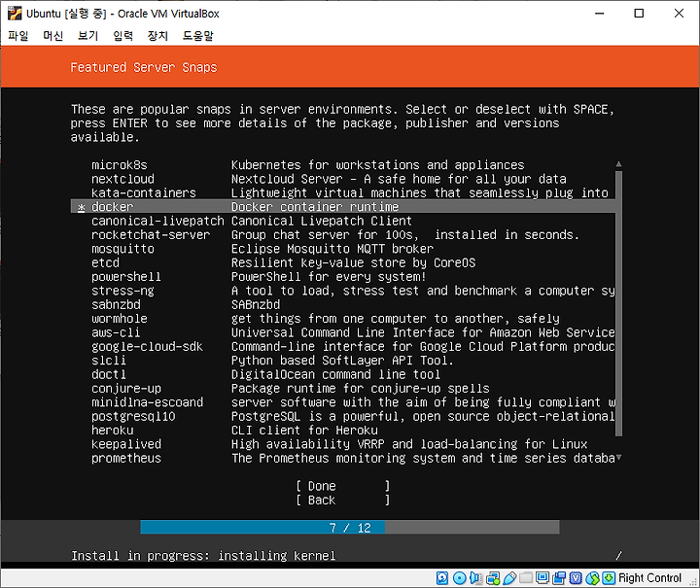Click the snap list scrollbar track
This screenshot has height=588, width=700.
[618, 303]
